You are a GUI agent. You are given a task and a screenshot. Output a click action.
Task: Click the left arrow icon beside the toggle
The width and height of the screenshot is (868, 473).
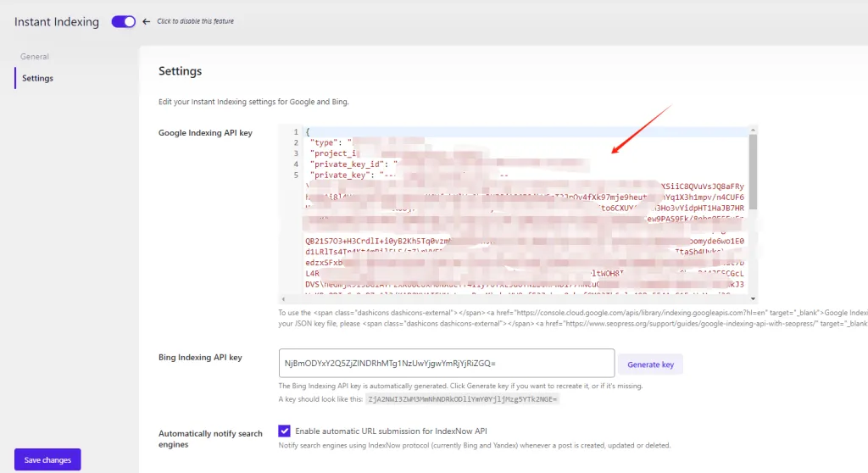[x=146, y=21]
